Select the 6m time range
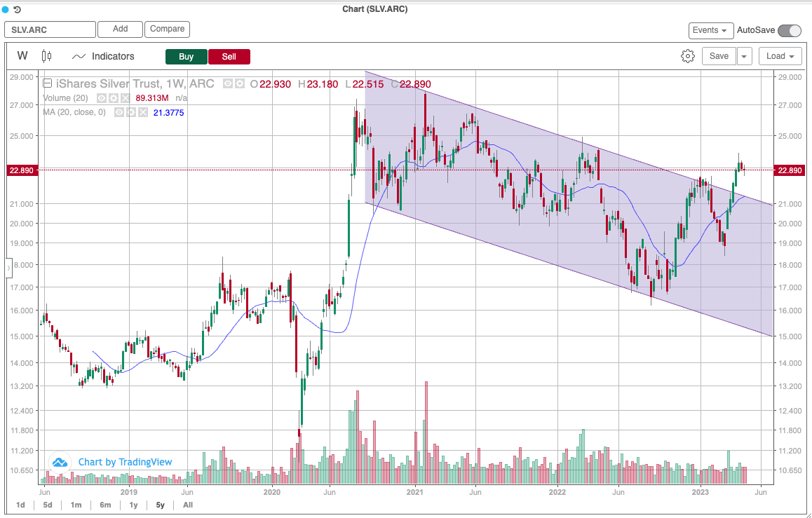This screenshot has height=518, width=812. point(105,505)
